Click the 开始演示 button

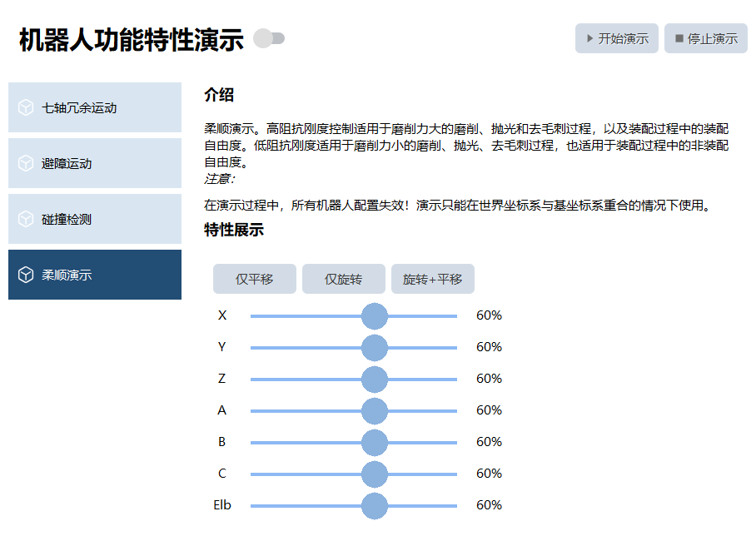617,38
